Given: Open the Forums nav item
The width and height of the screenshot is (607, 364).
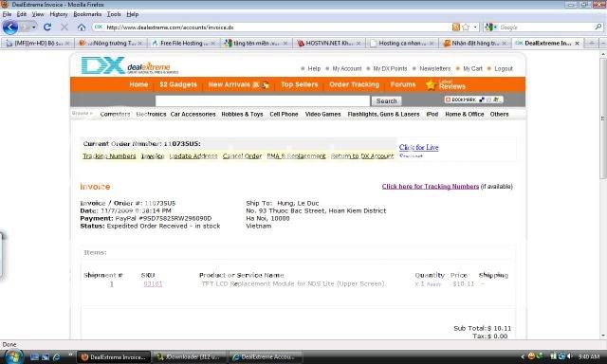Looking at the screenshot, I should click(x=403, y=84).
